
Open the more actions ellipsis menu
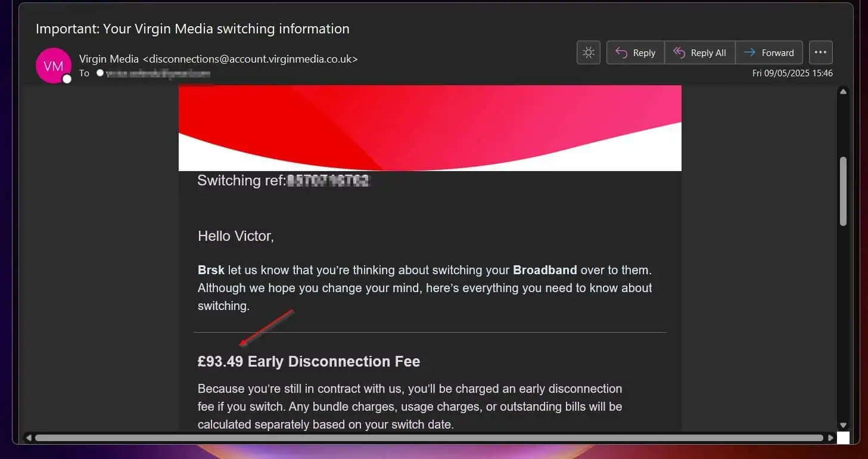tap(820, 52)
